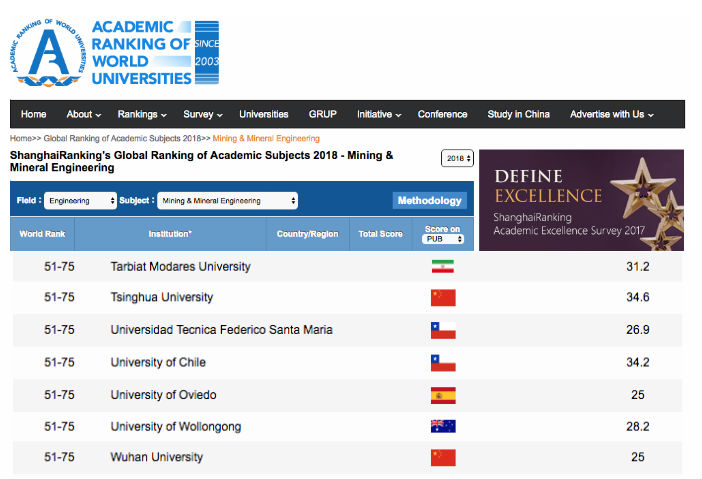
Task: Open Study in China page
Action: pos(518,114)
